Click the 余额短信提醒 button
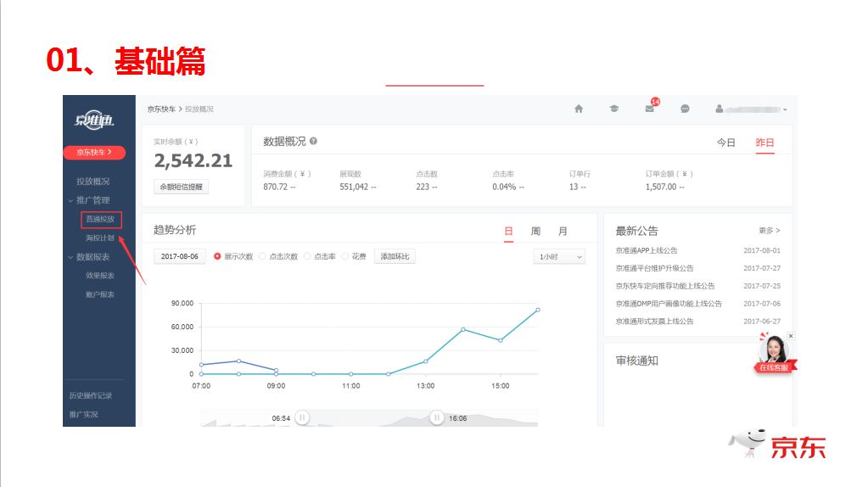The image size is (868, 487). click(x=181, y=187)
